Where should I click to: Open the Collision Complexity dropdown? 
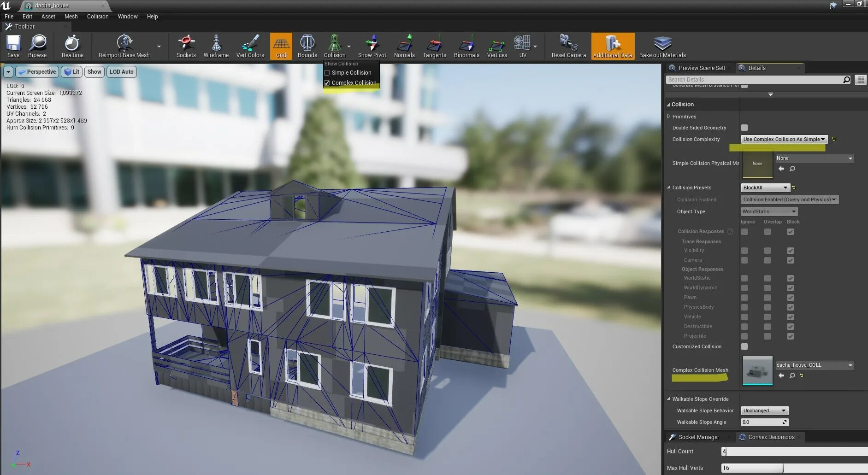coord(784,139)
